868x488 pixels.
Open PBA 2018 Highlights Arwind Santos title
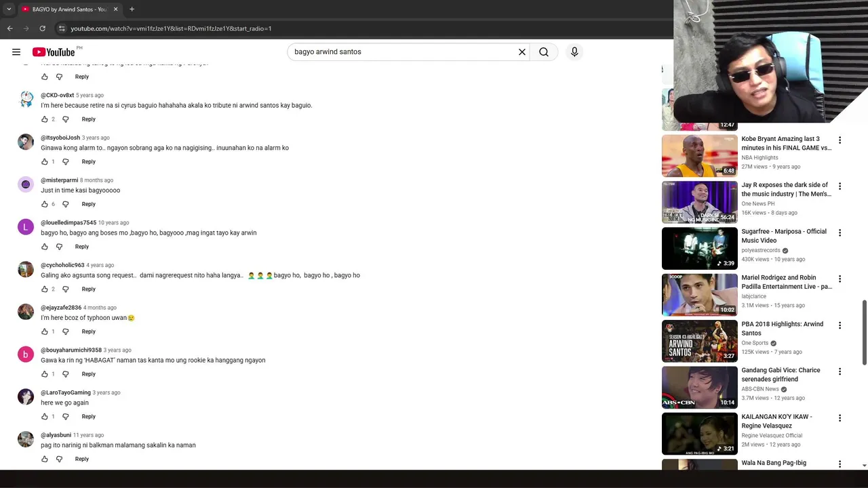point(783,329)
